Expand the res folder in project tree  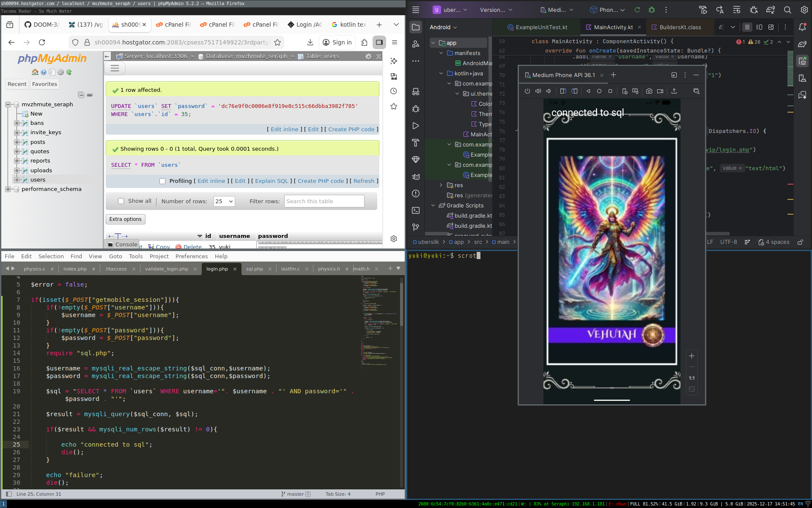441,185
